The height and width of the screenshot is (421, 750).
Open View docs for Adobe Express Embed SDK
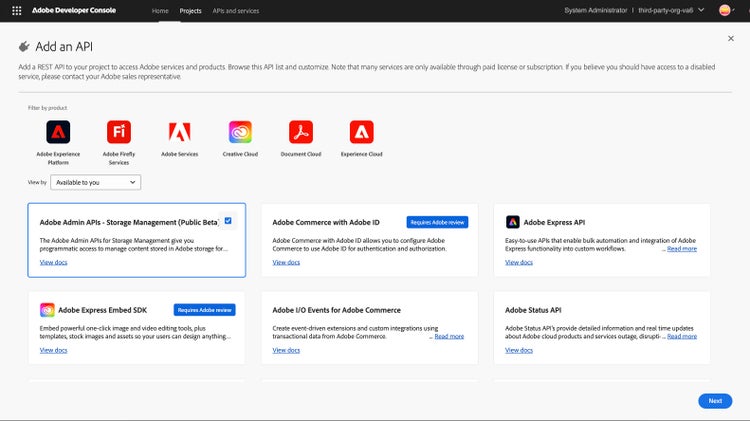54,350
